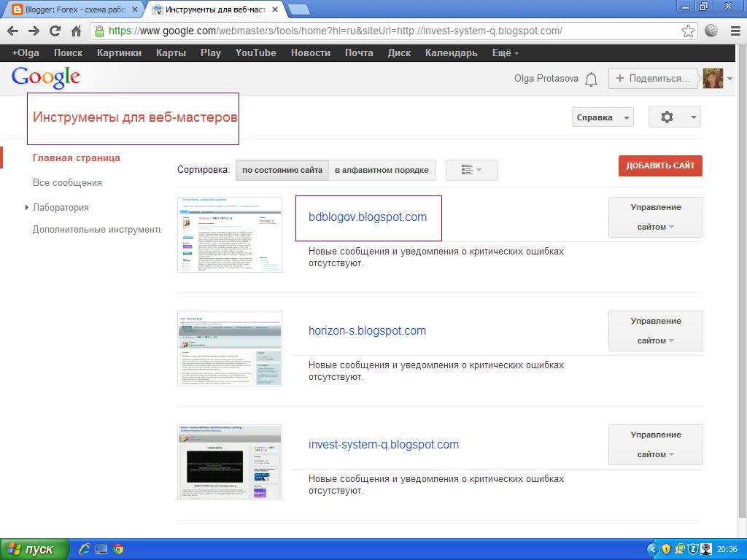Screen dimensions: 747x560
Task: Expand hidden tray icons arrow
Action: 652,550
